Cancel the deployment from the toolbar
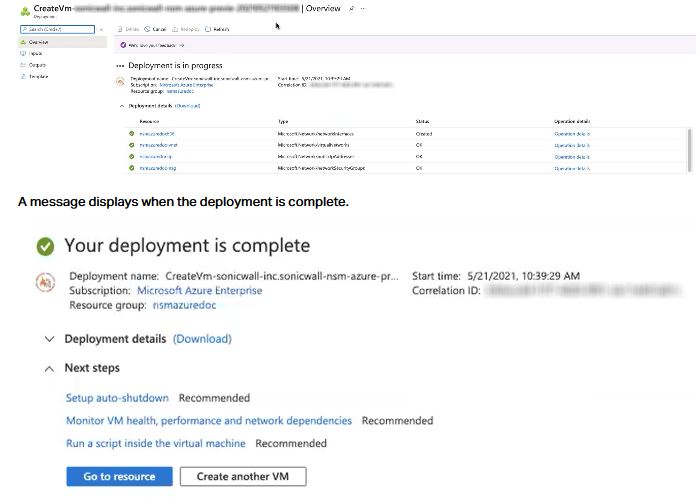This screenshot has height=504, width=698. [x=149, y=29]
